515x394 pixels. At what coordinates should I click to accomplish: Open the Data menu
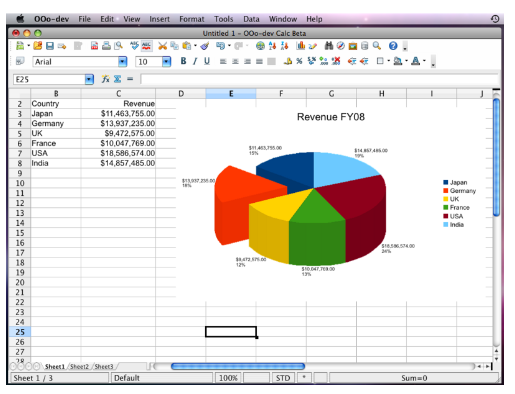click(251, 19)
